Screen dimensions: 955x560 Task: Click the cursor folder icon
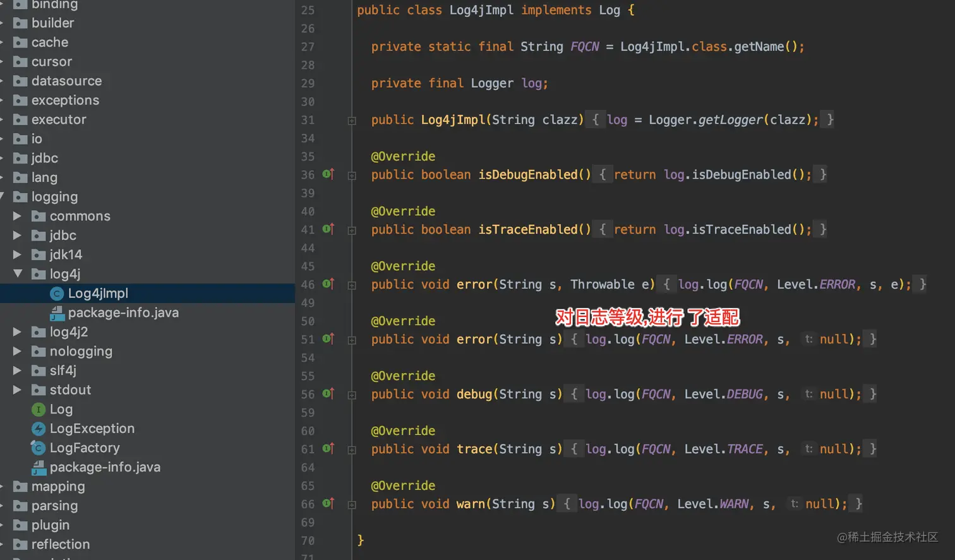tap(20, 62)
